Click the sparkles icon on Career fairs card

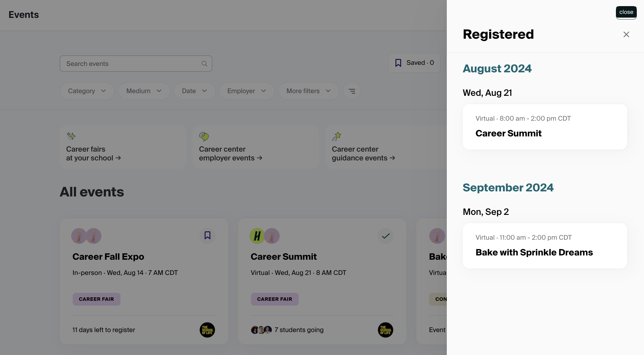coord(71,136)
